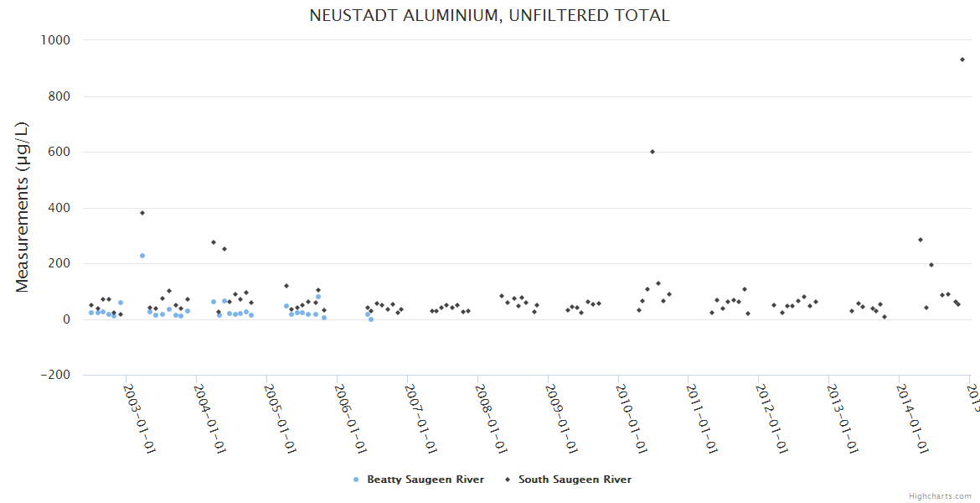Open the Highcharts.com credits link

click(941, 496)
